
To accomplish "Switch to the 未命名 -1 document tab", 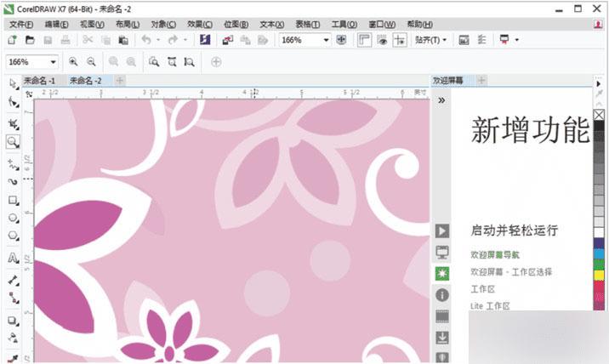I will point(39,80).
